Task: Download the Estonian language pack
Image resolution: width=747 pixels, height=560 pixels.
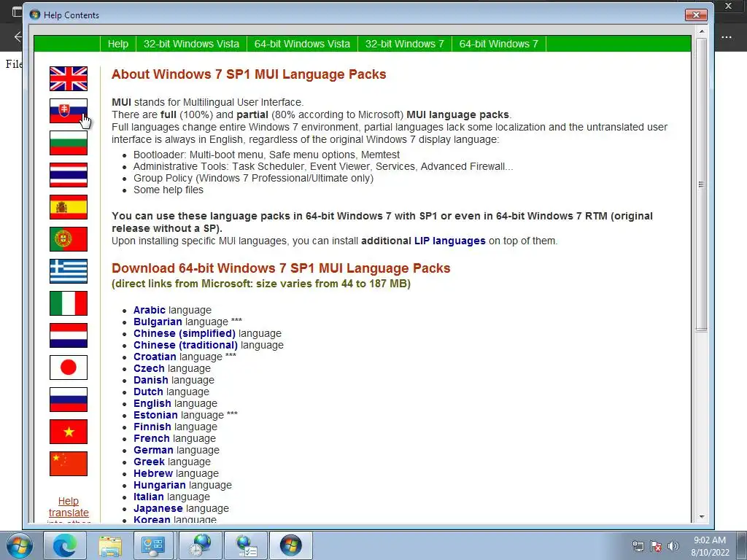Action: (155, 415)
